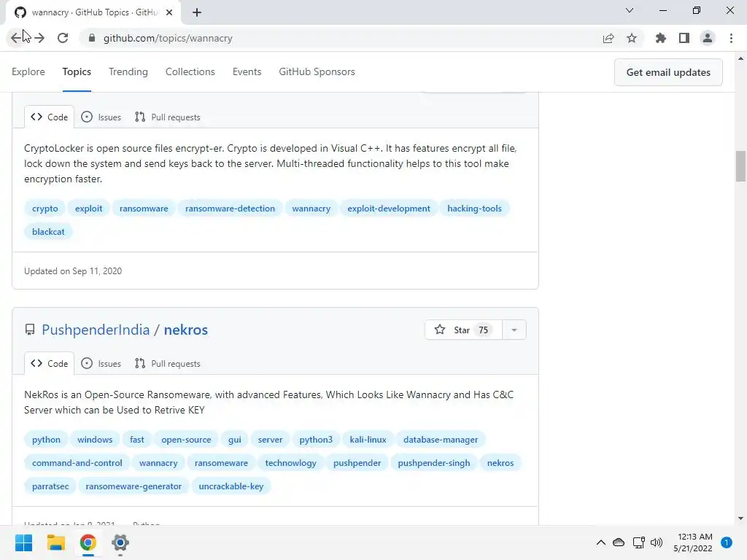Toggle Chrome side panel icon
Image resolution: width=747 pixels, height=560 pixels.
684,38
